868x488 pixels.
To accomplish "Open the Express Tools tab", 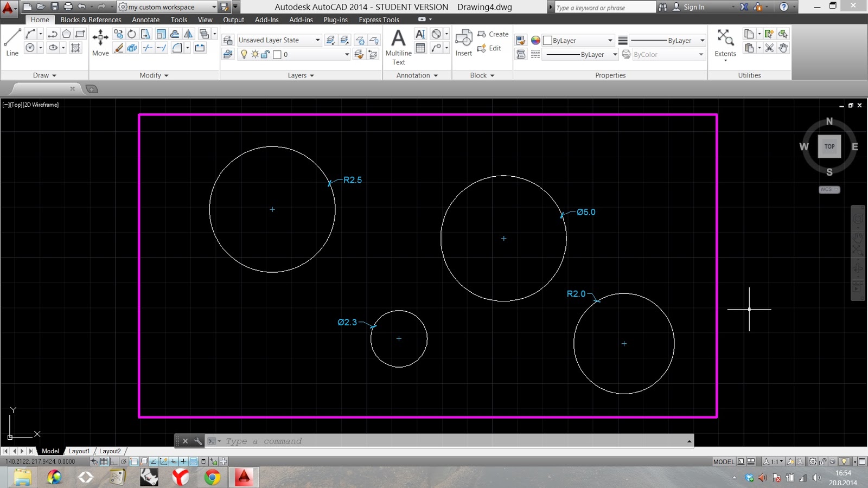I will pyautogui.click(x=379, y=20).
